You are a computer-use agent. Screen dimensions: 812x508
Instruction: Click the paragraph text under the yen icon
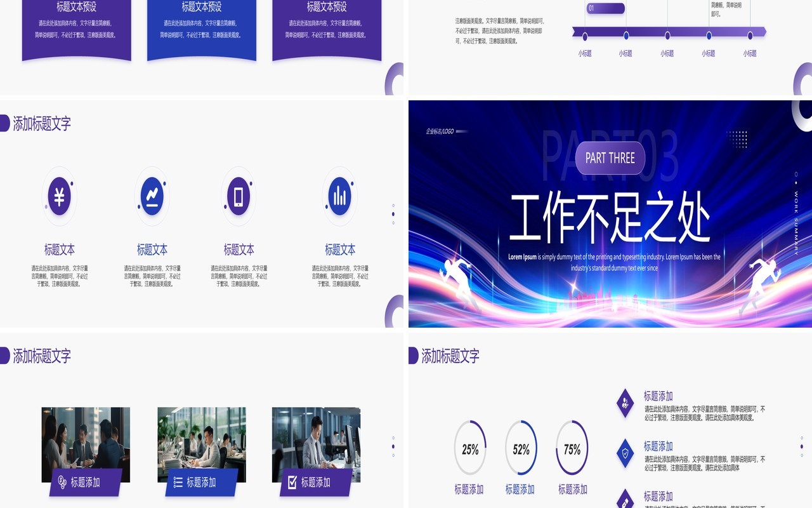[60, 276]
